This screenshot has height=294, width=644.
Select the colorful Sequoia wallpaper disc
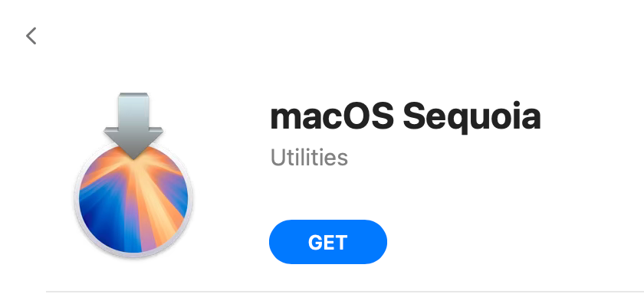coord(133,200)
